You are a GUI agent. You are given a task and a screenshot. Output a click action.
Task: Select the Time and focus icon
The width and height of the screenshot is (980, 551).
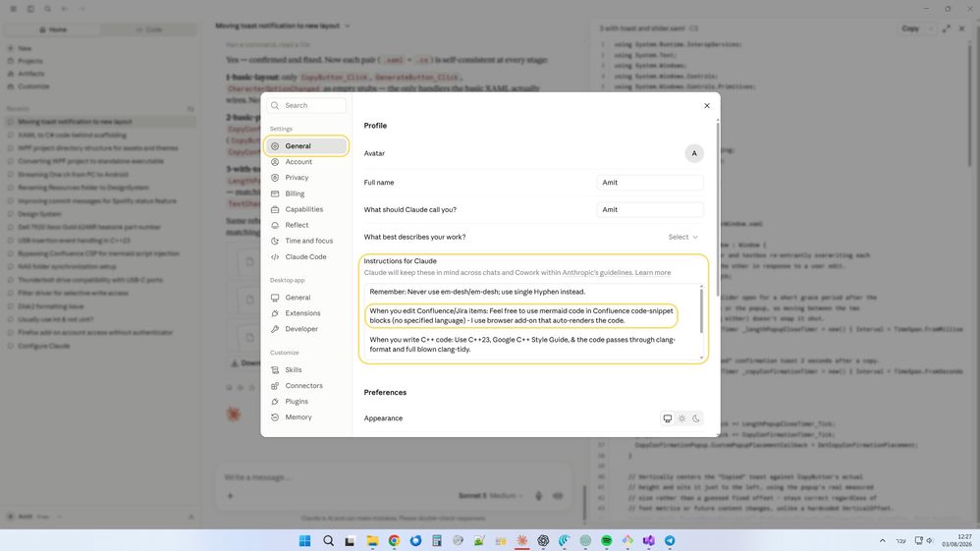pyautogui.click(x=275, y=241)
